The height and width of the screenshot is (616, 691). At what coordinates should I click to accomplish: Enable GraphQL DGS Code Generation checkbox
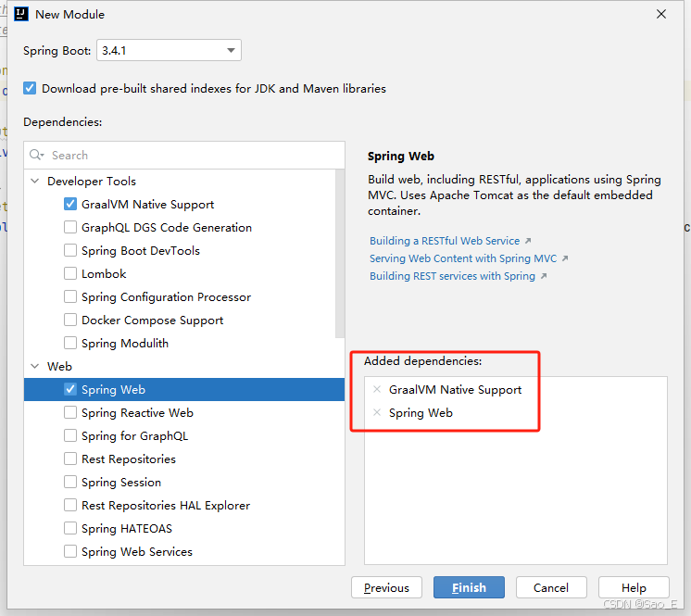70,227
